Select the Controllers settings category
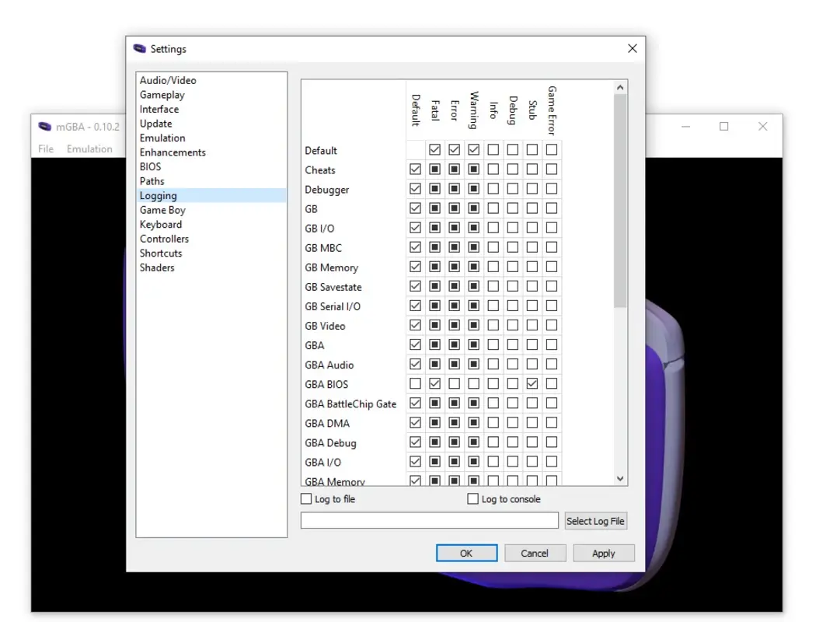 point(164,239)
